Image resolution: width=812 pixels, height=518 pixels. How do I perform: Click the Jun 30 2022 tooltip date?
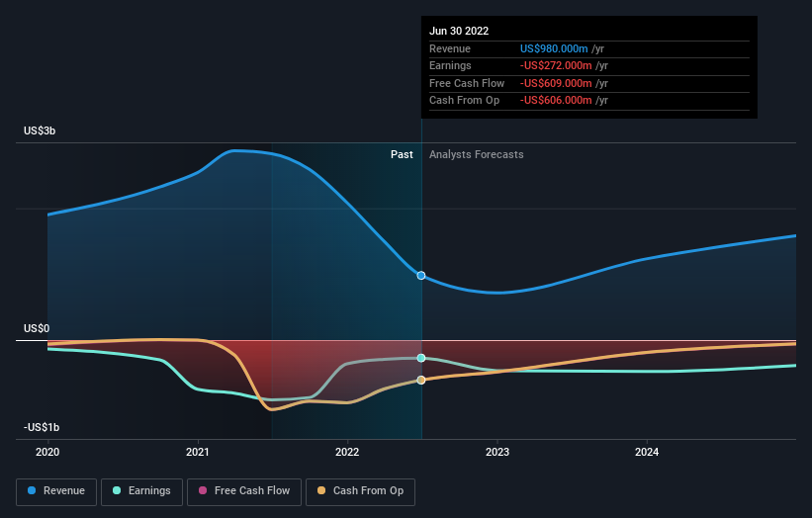[x=459, y=31]
